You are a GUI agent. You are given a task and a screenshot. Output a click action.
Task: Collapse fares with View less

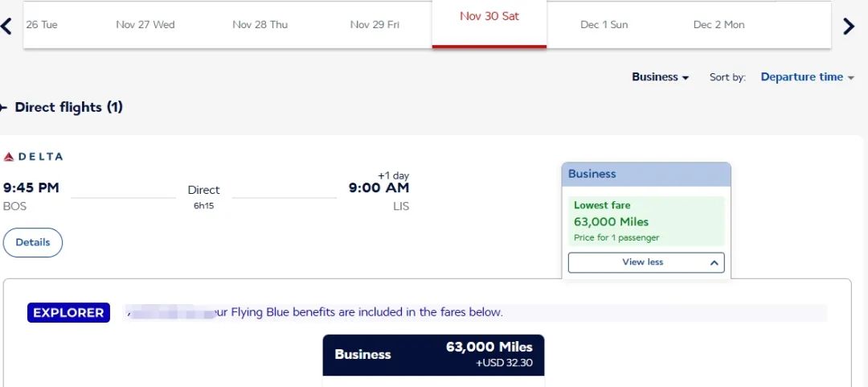tap(642, 262)
